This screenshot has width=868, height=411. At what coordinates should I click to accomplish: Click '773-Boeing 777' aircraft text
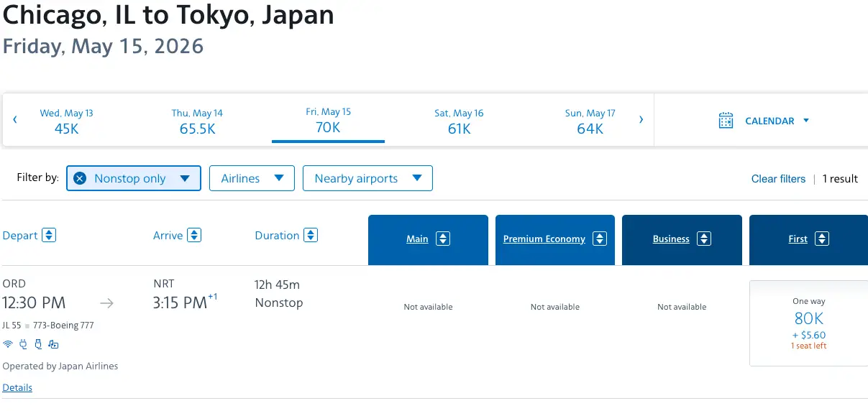(x=63, y=325)
